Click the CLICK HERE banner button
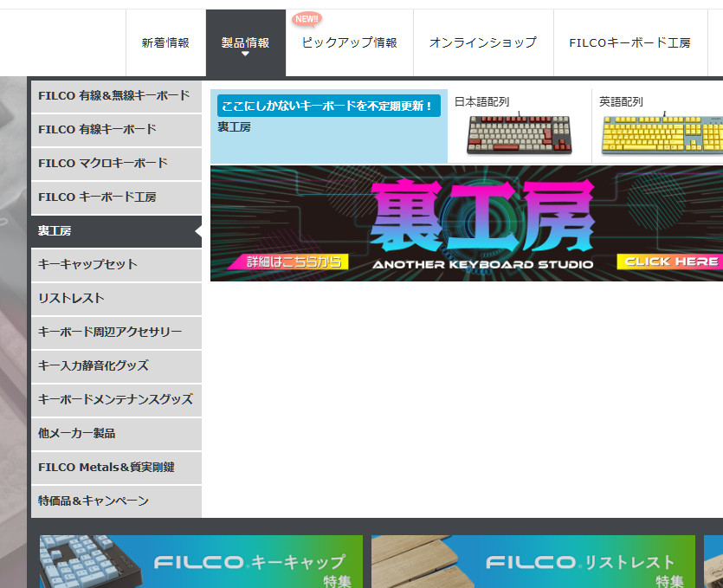The height and width of the screenshot is (588, 723). click(x=671, y=262)
